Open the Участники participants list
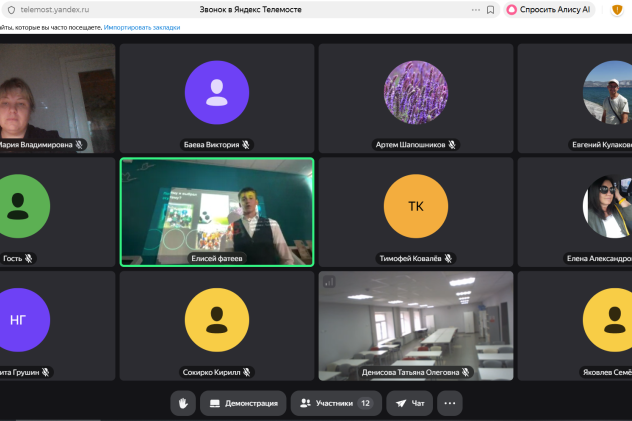 coord(336,403)
